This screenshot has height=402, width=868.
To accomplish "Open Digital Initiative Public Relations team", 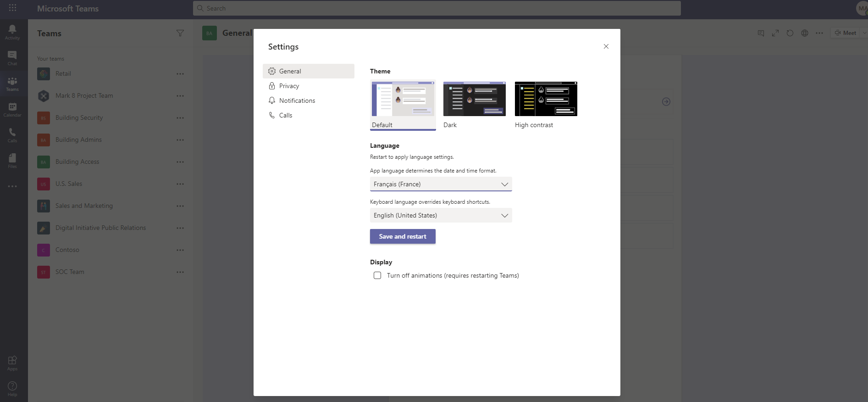I will point(100,228).
